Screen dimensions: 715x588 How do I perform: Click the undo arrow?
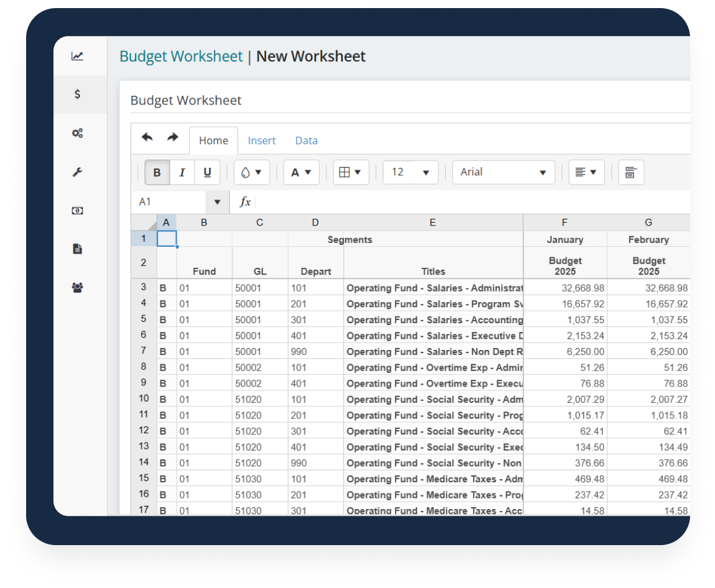pyautogui.click(x=147, y=138)
